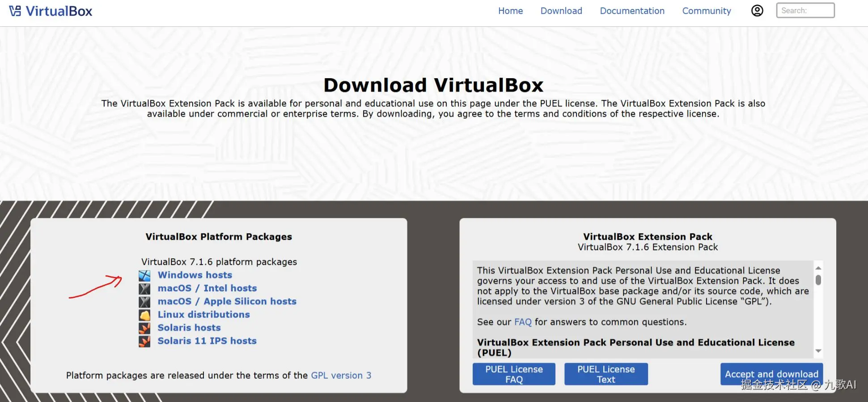The width and height of the screenshot is (868, 402).
Task: Click the bold PUEL license title text
Action: tap(636, 348)
